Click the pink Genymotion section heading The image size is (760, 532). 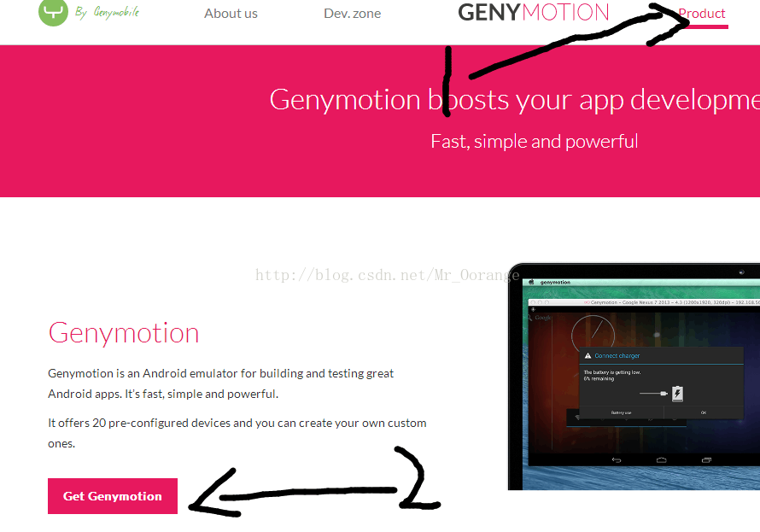click(x=124, y=333)
